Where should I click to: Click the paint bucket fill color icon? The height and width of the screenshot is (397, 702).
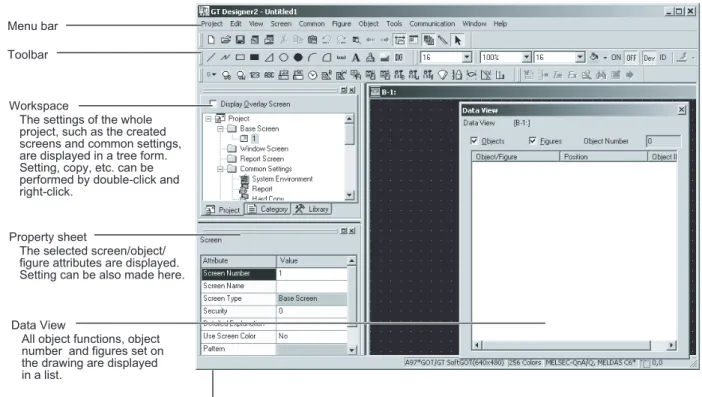pos(594,57)
